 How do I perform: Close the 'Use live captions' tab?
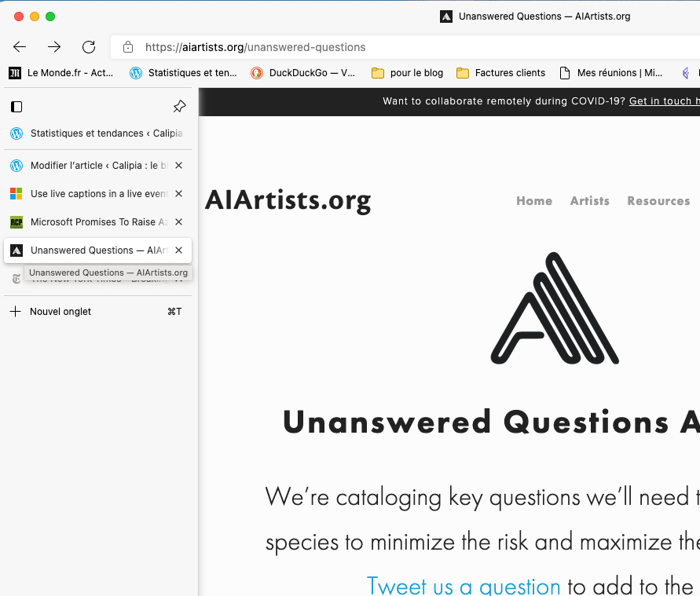point(178,194)
